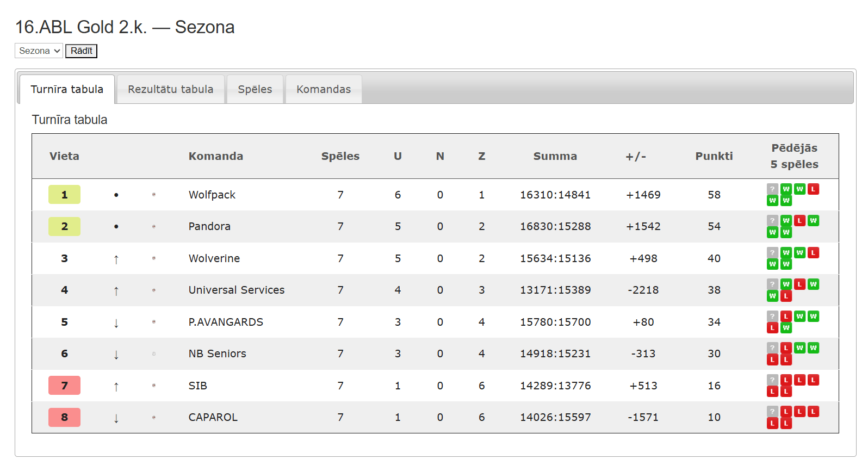Click Wolfpack's small team logo icon
The width and height of the screenshot is (868, 459).
pos(154,195)
